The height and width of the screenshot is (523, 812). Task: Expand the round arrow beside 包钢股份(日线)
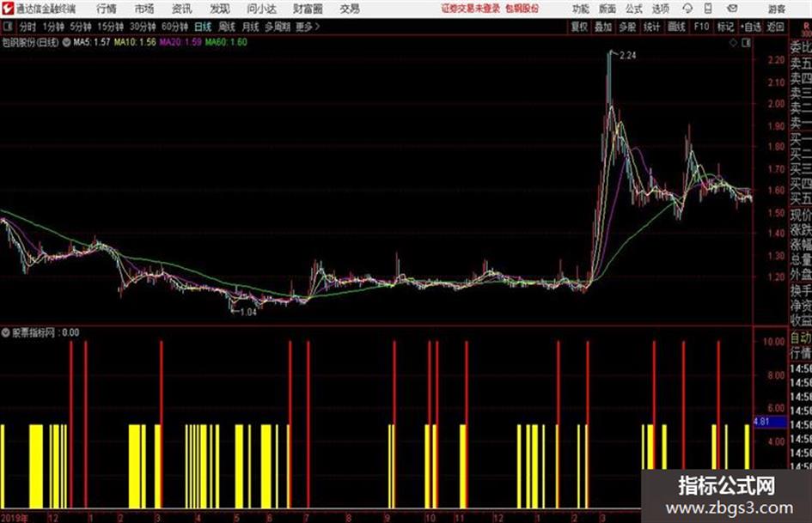tap(66, 42)
